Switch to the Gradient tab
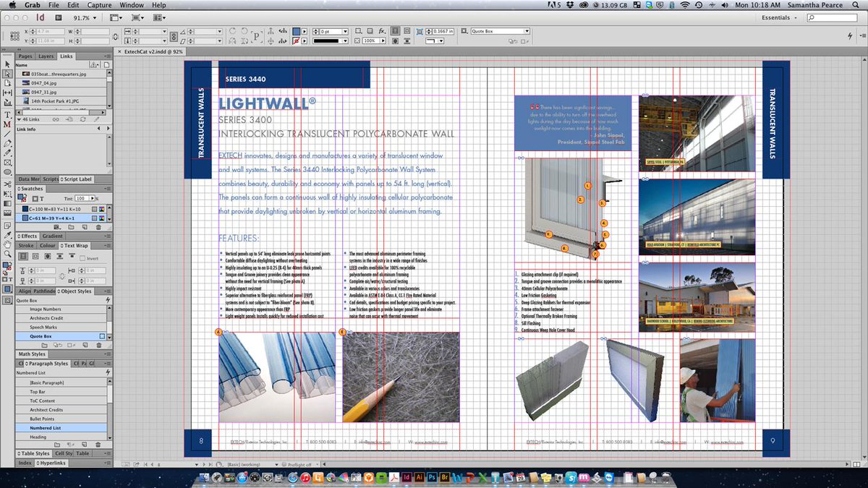Screen dimensions: 868x488 tap(53, 236)
